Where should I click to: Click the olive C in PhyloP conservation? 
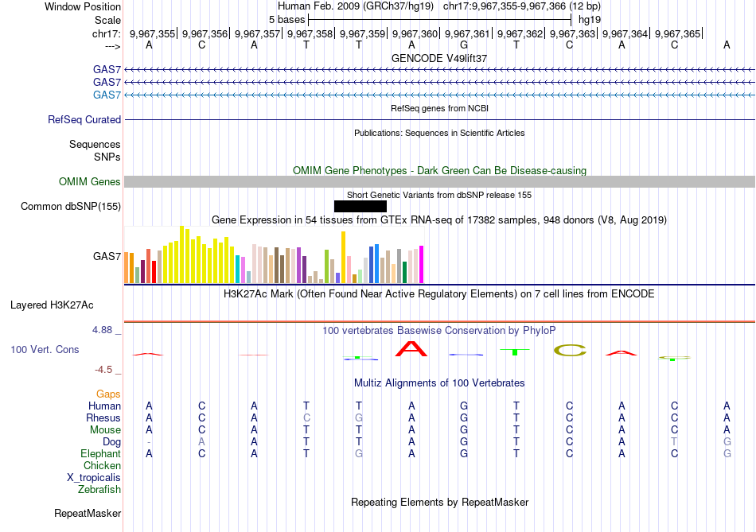pos(570,351)
